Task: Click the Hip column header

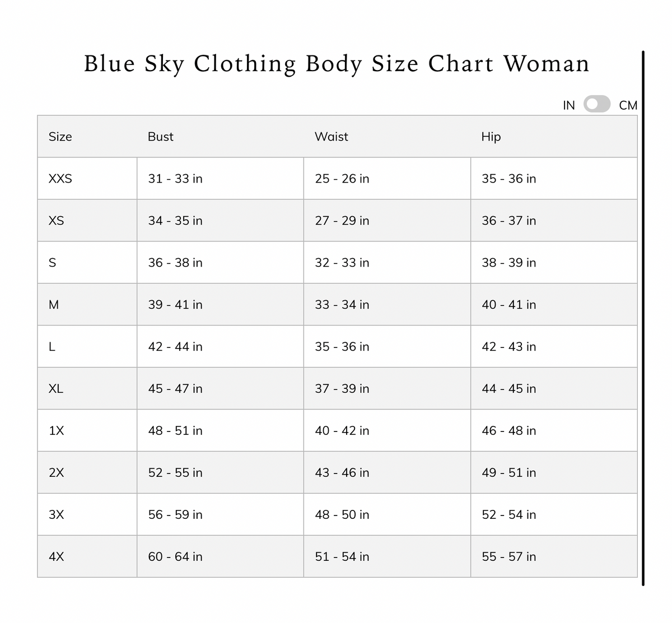Action: (x=491, y=137)
